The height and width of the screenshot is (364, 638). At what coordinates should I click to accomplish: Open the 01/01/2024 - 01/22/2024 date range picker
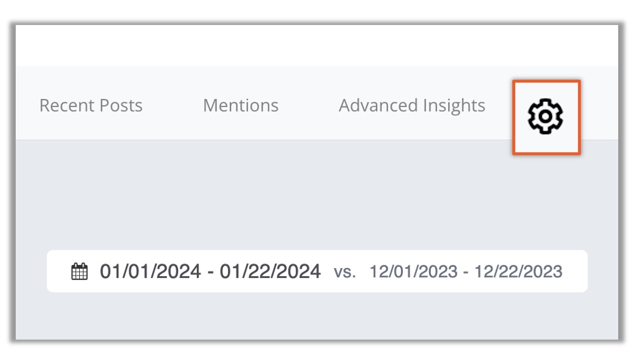210,272
